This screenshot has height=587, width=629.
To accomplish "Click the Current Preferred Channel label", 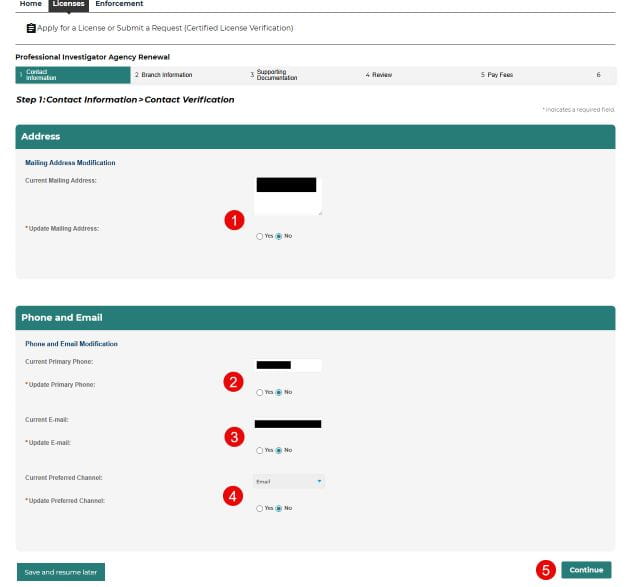I will [64, 478].
